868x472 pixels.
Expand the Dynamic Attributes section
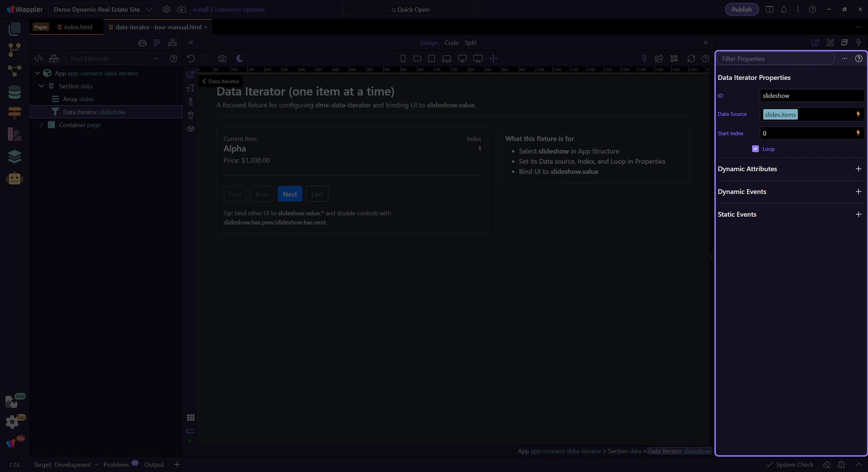(858, 169)
